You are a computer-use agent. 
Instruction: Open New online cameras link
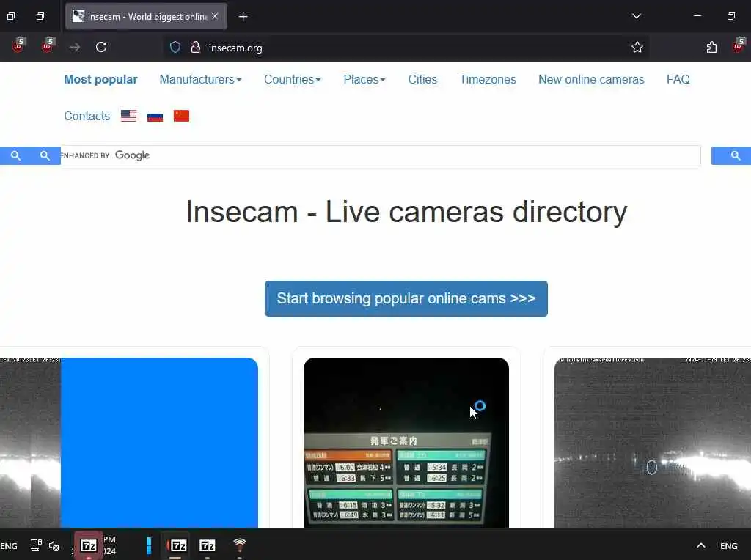[x=591, y=79]
